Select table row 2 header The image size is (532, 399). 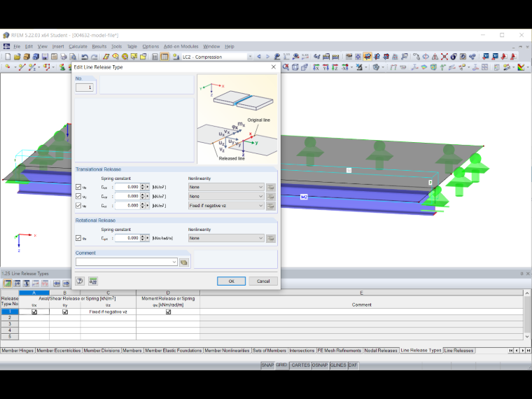click(10, 318)
